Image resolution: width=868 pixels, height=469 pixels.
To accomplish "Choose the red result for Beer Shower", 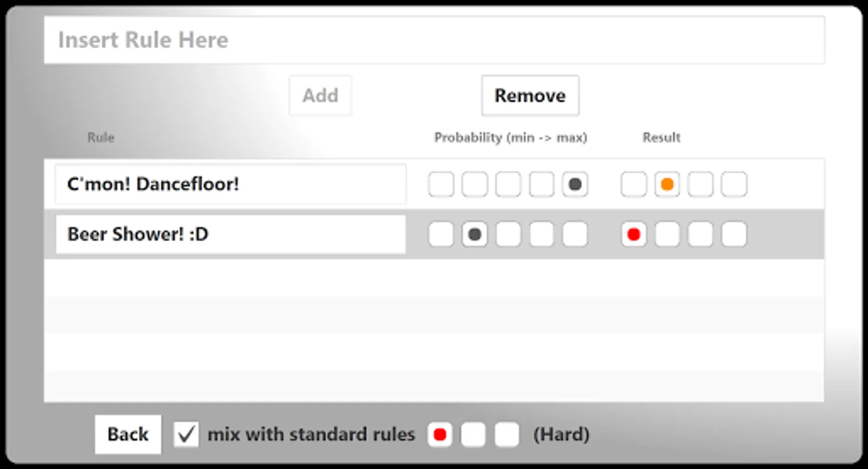I will coord(633,234).
